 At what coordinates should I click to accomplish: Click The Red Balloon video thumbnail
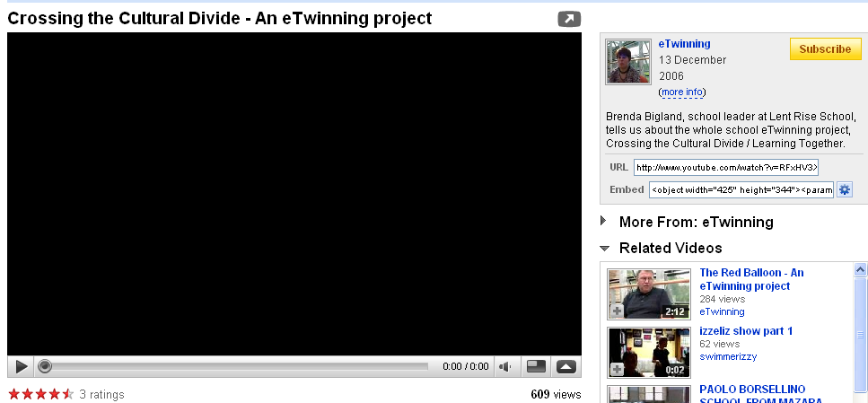pos(649,293)
